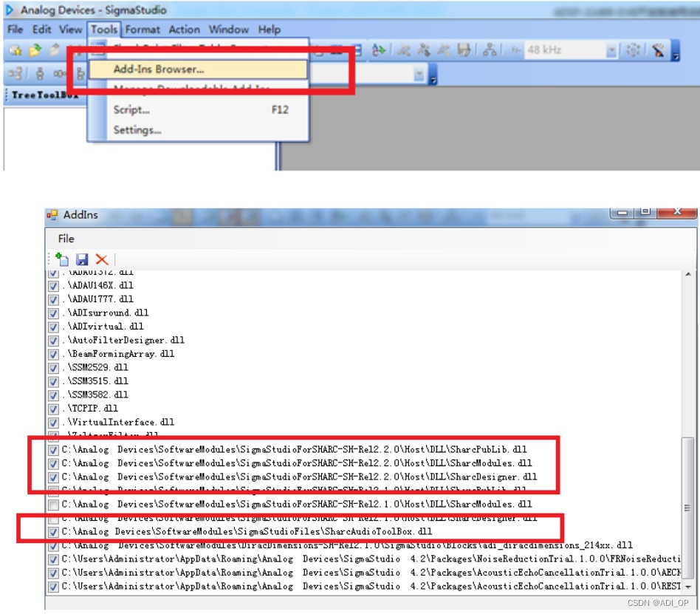Select Script... from the Tools menu
The height and width of the screenshot is (614, 700).
click(198, 110)
